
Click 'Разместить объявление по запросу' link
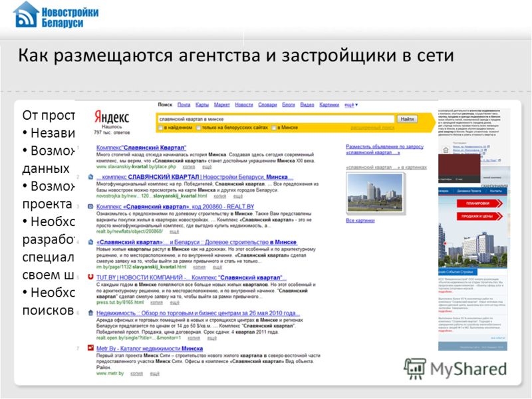click(384, 150)
